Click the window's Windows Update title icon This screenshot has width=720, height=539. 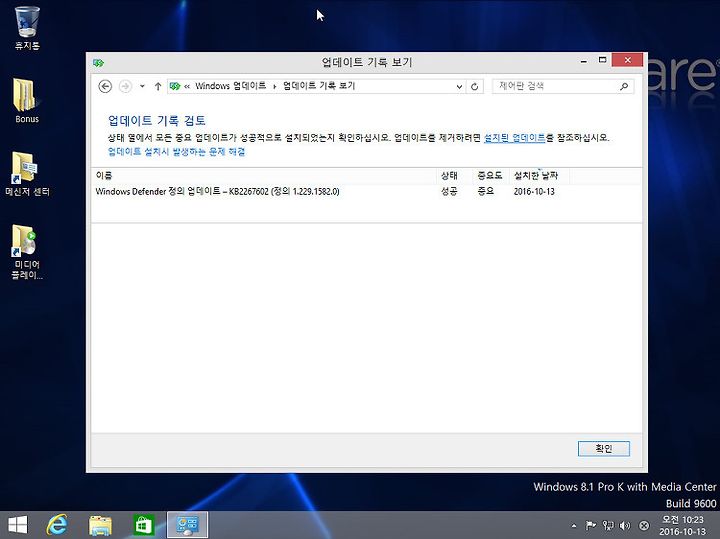click(x=98, y=62)
